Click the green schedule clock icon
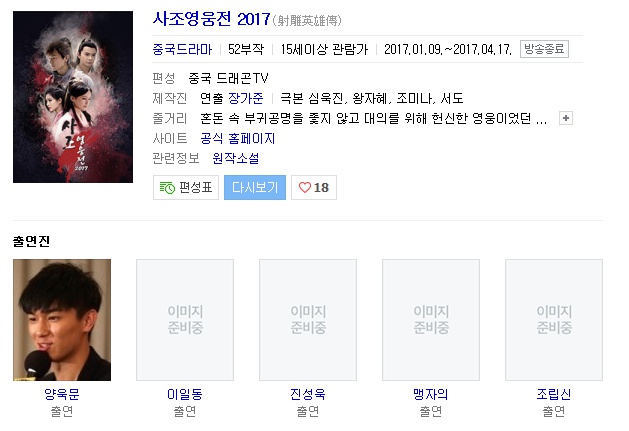 [167, 187]
